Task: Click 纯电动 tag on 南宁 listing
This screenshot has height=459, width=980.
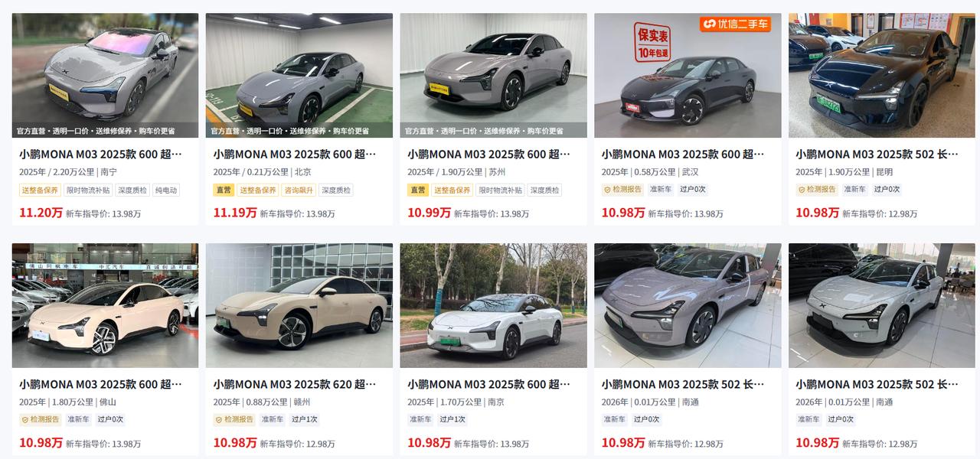Action: click(165, 190)
